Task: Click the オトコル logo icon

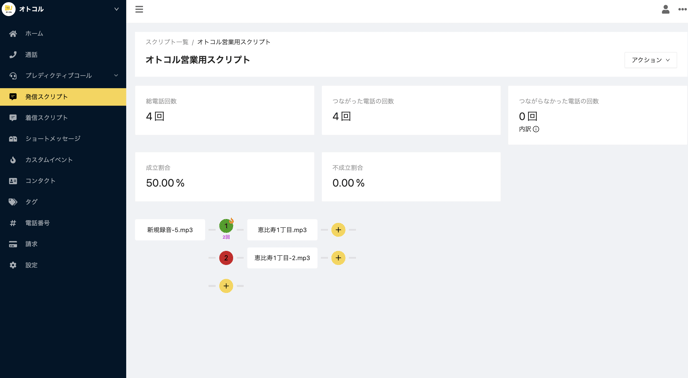Action: click(8, 9)
